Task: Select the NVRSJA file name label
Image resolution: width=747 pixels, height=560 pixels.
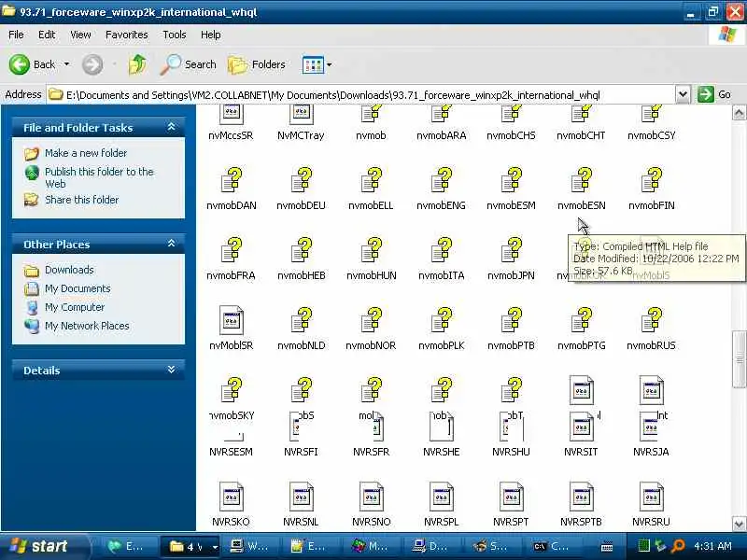Action: tap(651, 452)
